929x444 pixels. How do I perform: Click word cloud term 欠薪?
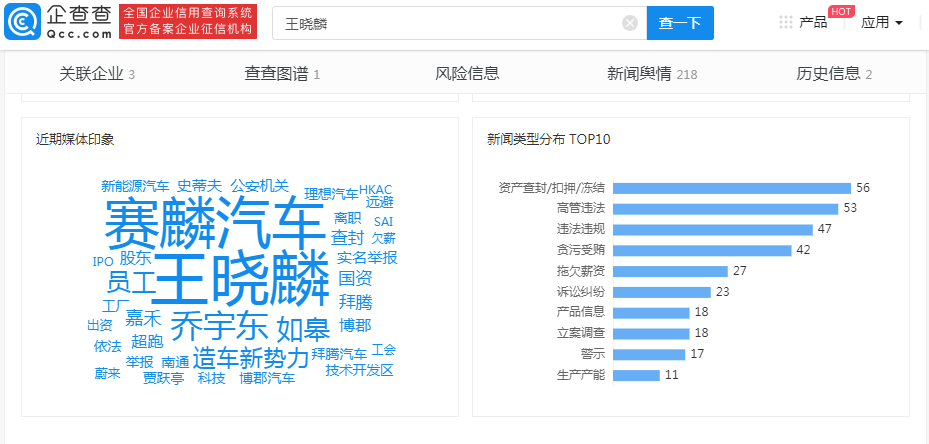coord(383,238)
